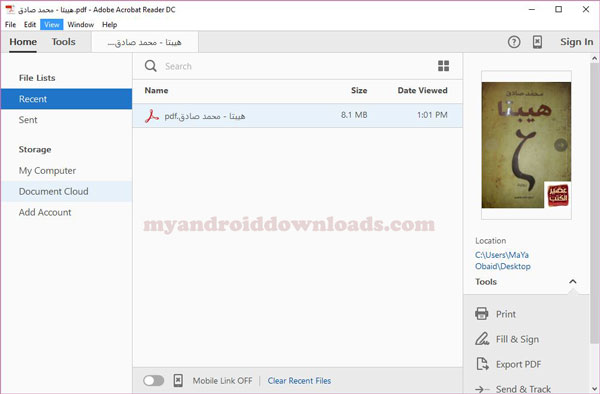The width and height of the screenshot is (600, 394).
Task: Open the C:\Users\MaYa Obaid\Desktop location link
Action: (x=502, y=260)
